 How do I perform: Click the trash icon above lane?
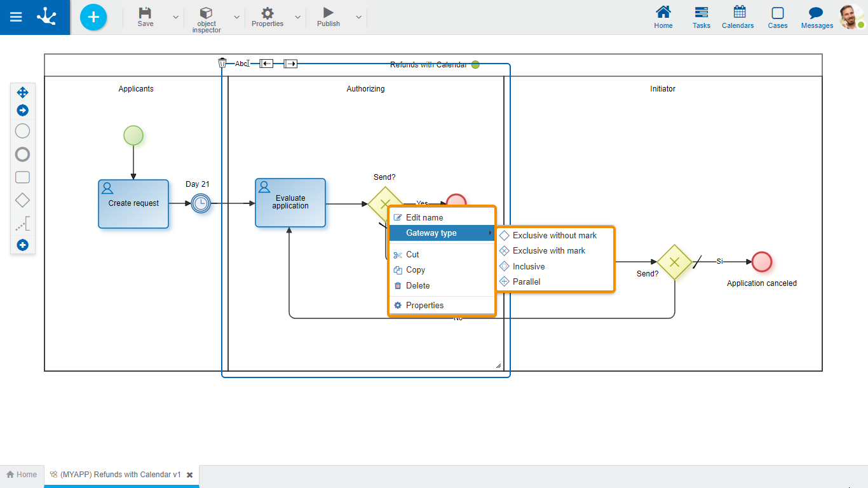(222, 63)
